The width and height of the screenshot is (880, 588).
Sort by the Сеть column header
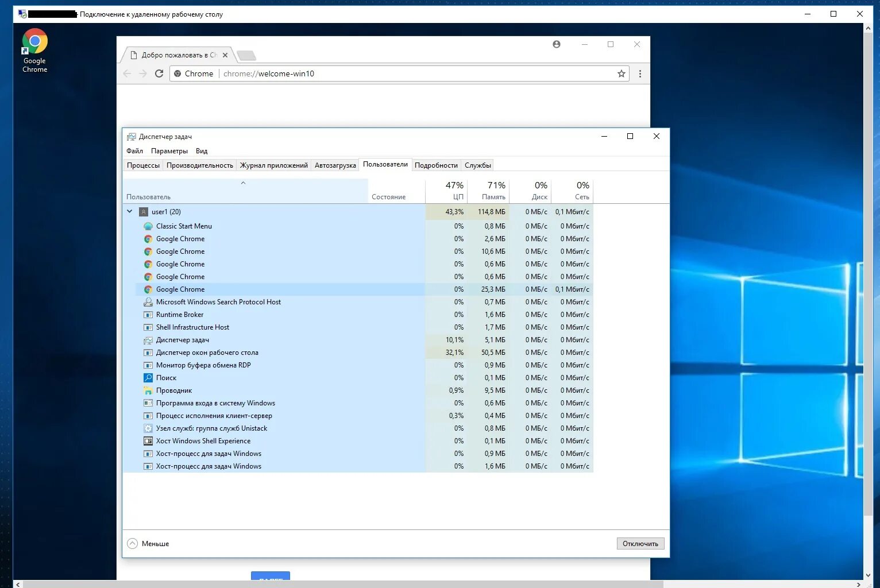(572, 191)
